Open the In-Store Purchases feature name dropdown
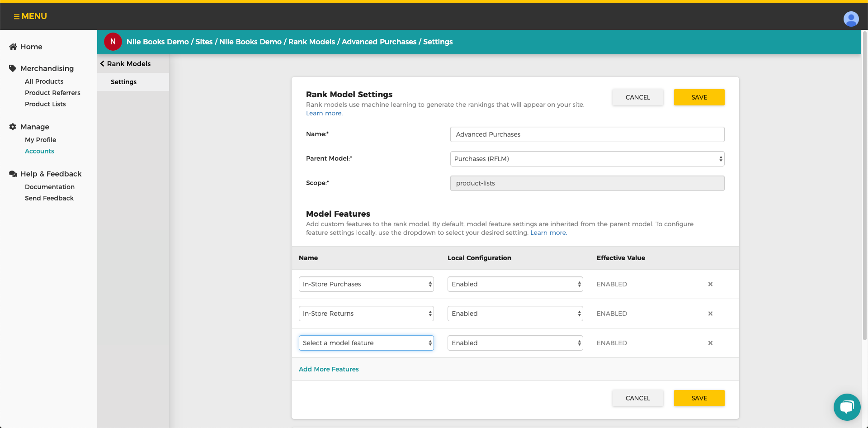 (366, 284)
